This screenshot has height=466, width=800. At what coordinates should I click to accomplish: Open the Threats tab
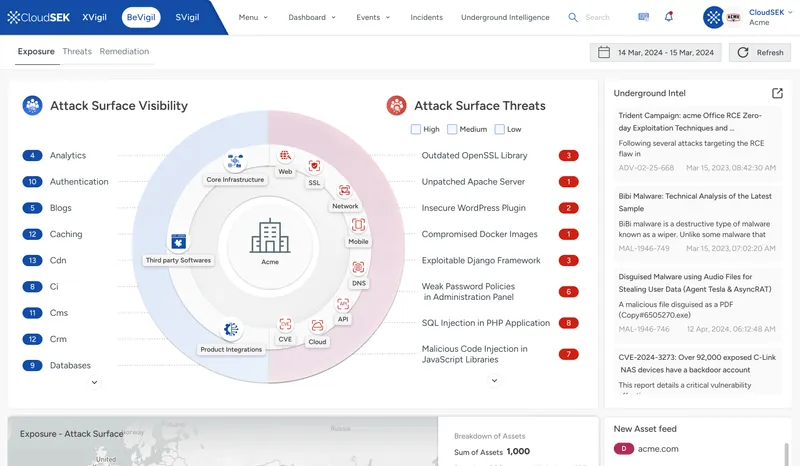coord(77,52)
